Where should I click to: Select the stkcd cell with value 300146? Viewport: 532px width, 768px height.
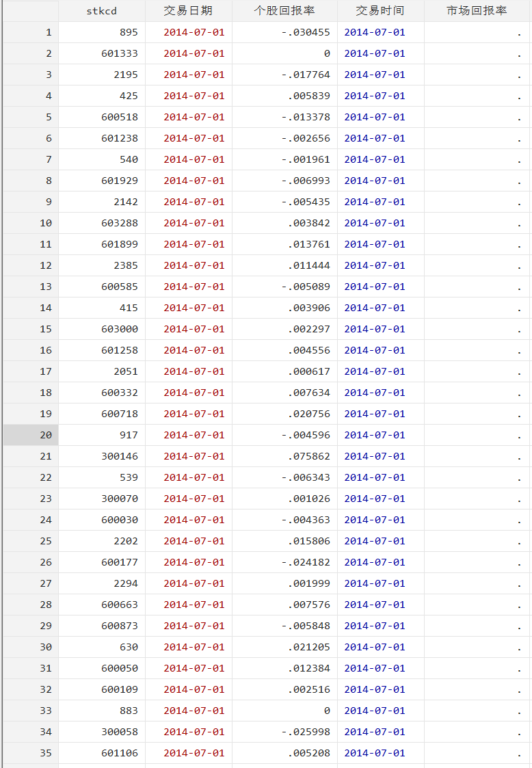(x=119, y=456)
